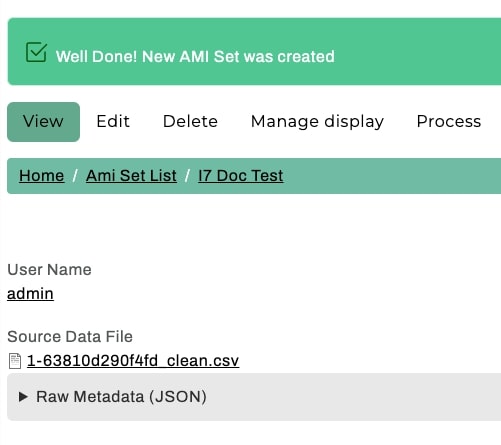Switch to the Edit tab
Screen dimensions: 501x445
(x=113, y=121)
